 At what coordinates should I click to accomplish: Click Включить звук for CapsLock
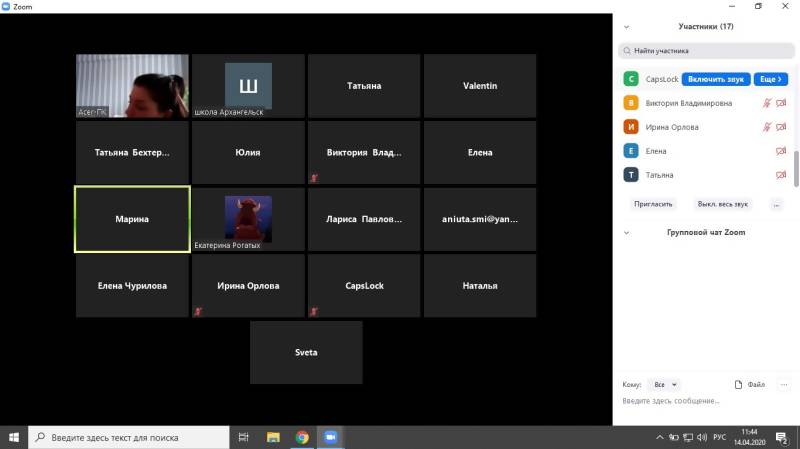[x=716, y=79]
